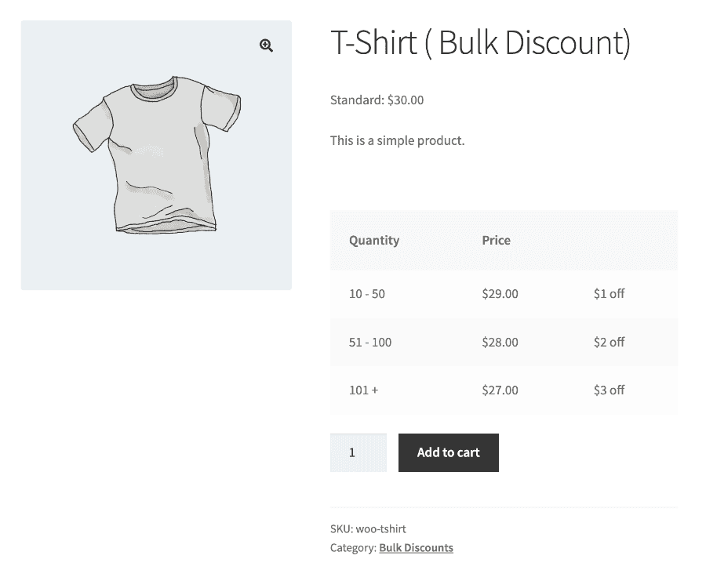Open the T-shirt product image

(156, 155)
